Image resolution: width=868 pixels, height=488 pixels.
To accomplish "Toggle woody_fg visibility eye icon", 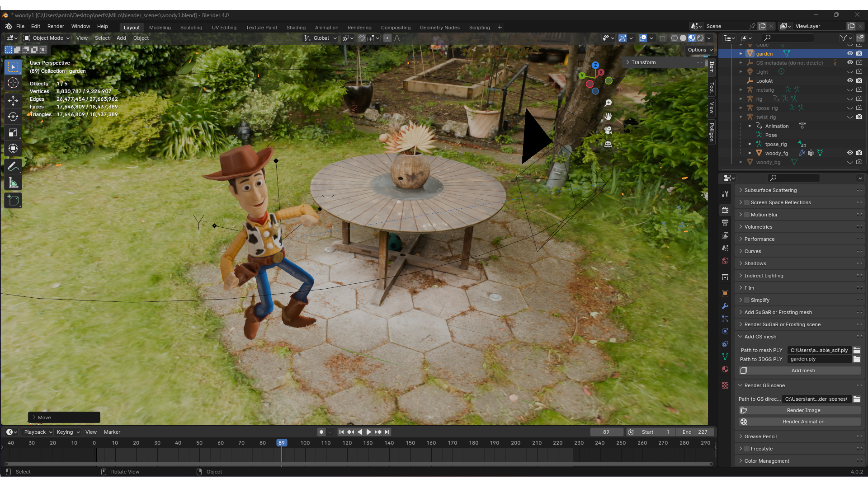I will pyautogui.click(x=850, y=153).
